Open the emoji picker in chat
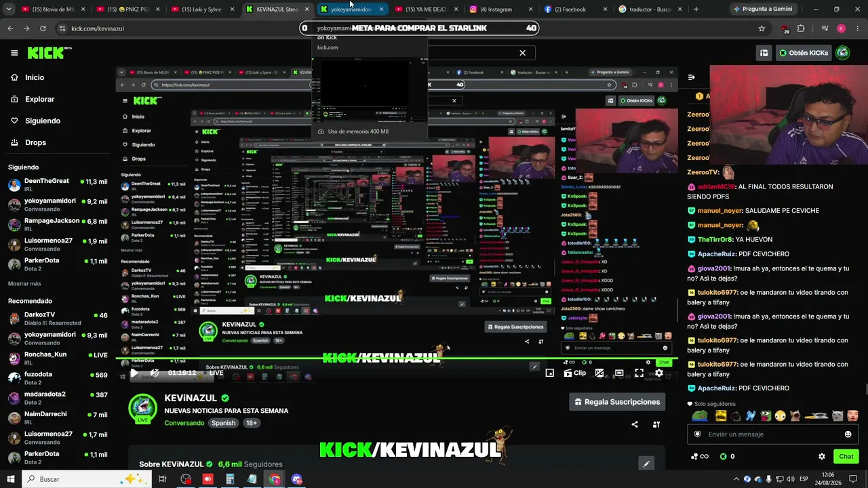Viewport: 868px width, 488px height. click(x=848, y=434)
